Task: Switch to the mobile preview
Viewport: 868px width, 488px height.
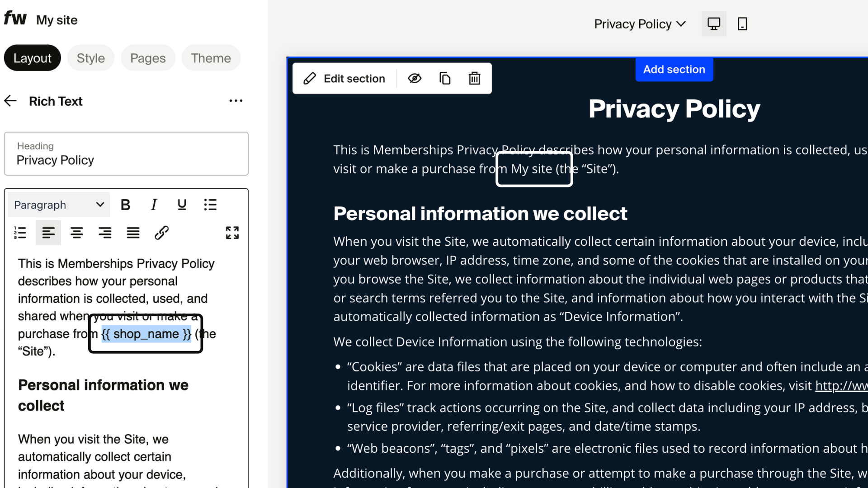Action: click(742, 24)
